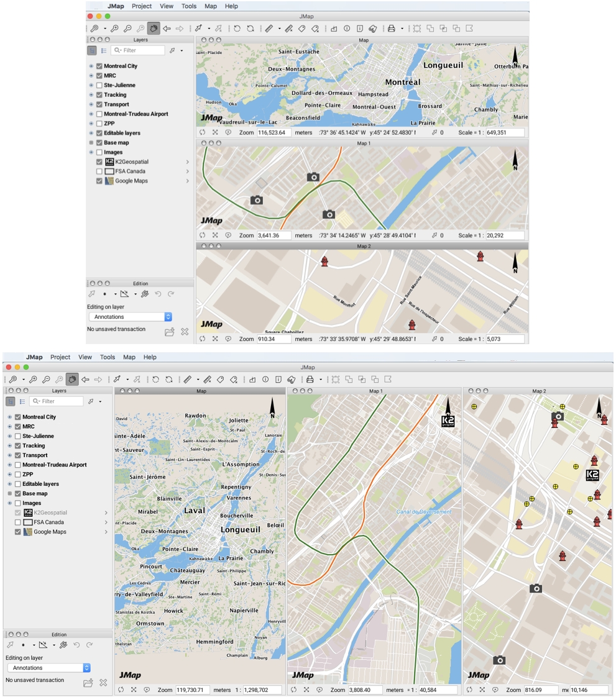Select the Pan hand tool in upper window toolbar

click(153, 28)
